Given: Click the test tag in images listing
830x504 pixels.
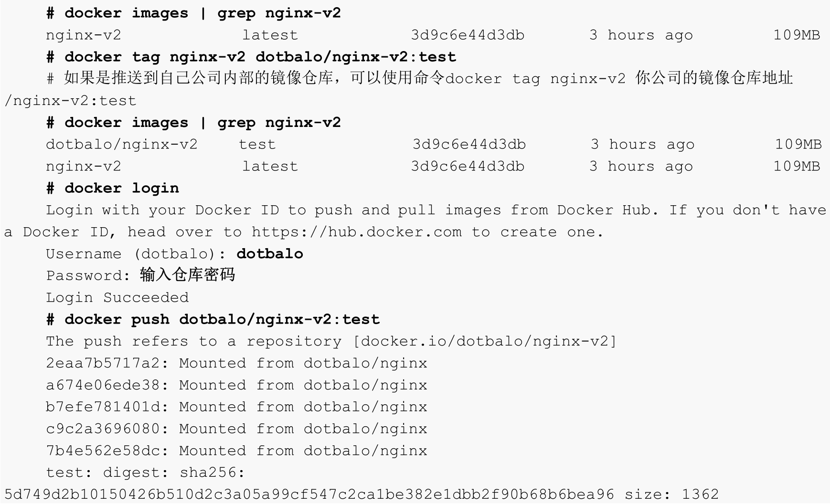Looking at the screenshot, I should tap(257, 145).
